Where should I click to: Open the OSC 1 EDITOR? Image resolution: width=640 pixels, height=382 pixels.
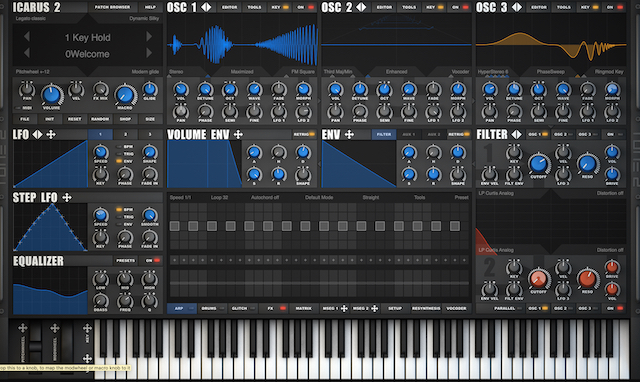229,7
